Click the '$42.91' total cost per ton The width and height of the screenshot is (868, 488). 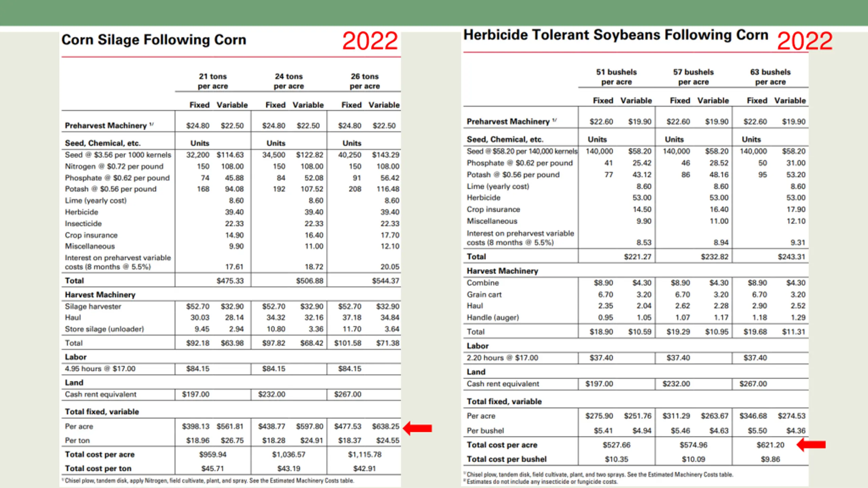click(365, 468)
